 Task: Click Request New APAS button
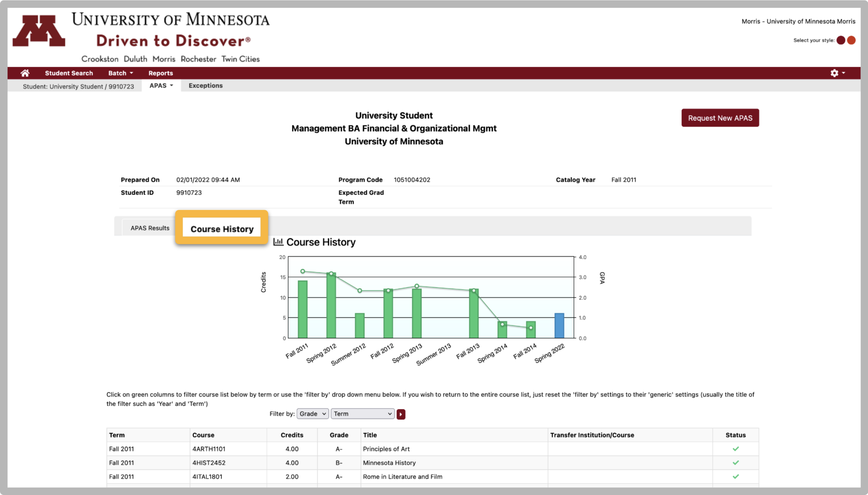click(720, 118)
